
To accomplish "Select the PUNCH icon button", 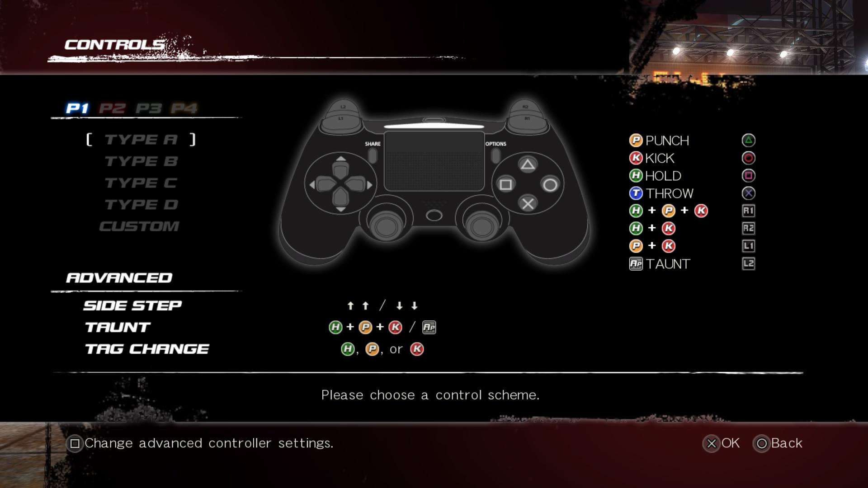I will point(634,140).
